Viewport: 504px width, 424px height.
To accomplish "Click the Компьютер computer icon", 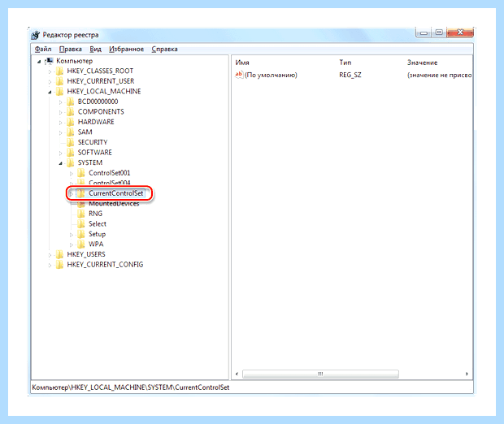I will point(49,61).
